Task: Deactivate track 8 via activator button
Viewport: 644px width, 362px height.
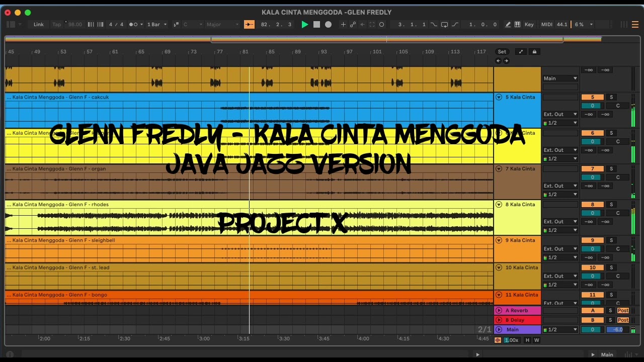Action: (x=592, y=205)
